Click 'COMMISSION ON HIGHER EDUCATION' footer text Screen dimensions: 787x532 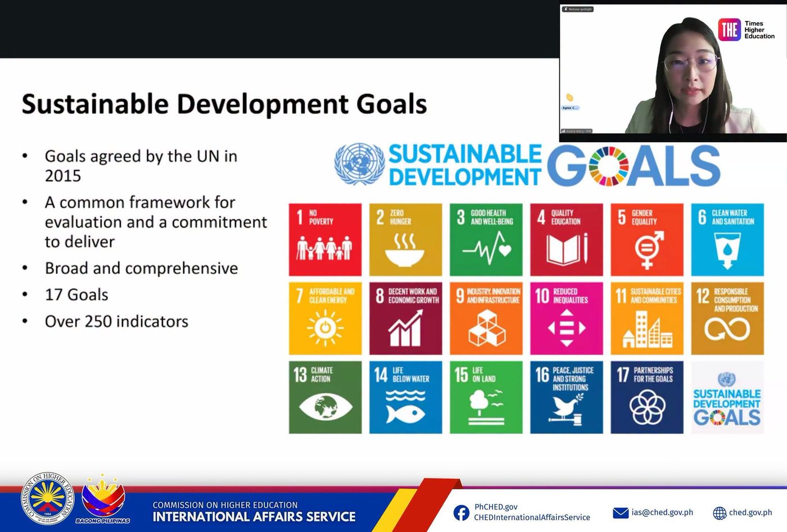tap(225, 505)
